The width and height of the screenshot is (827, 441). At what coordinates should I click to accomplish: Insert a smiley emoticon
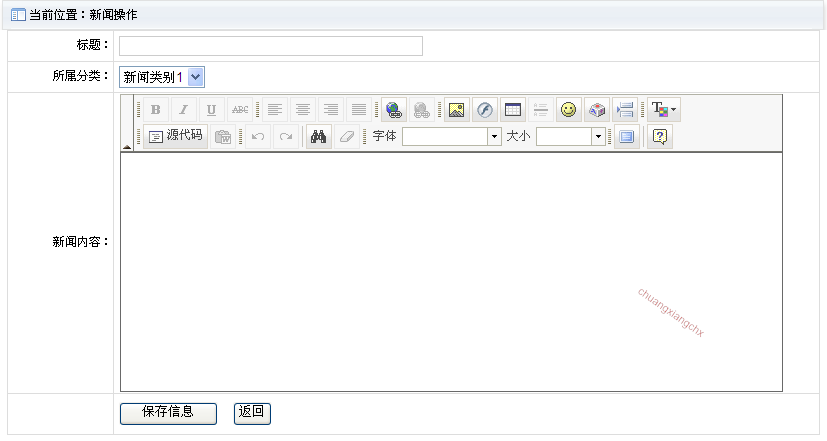[569, 109]
